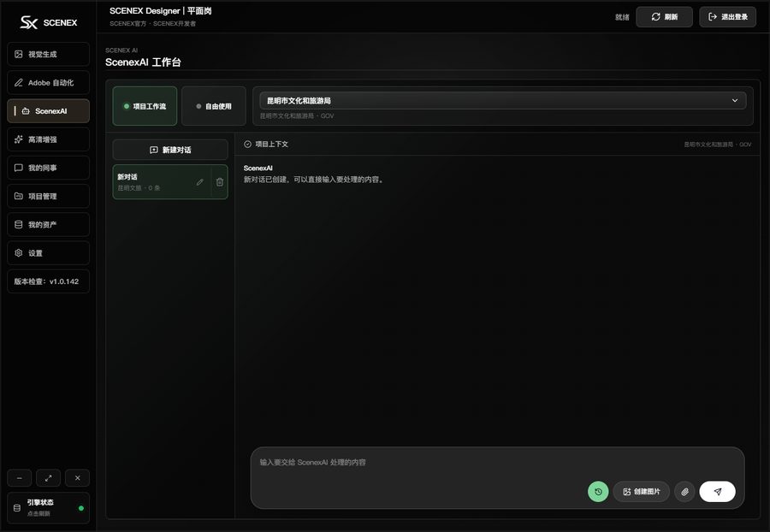Select ScenexAI sidebar item
This screenshot has width=770, height=532.
48,111
